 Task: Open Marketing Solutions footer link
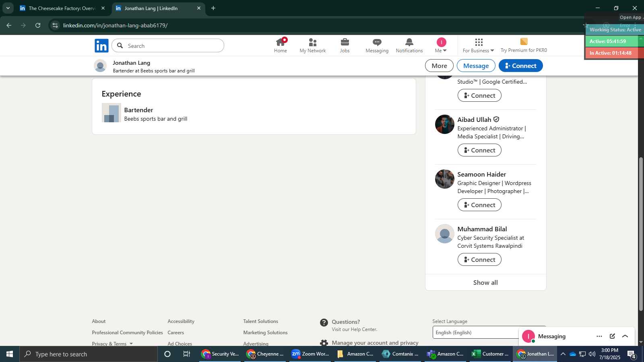265,332
